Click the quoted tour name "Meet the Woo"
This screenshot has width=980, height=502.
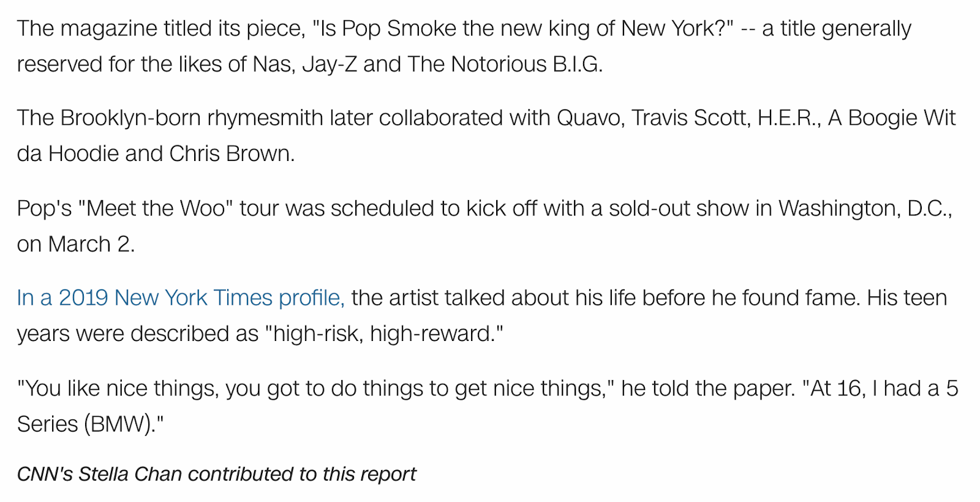156,209
